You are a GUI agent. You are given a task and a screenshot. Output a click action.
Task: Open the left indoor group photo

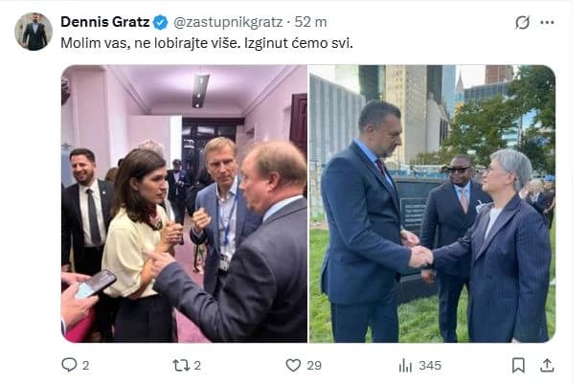pos(184,203)
